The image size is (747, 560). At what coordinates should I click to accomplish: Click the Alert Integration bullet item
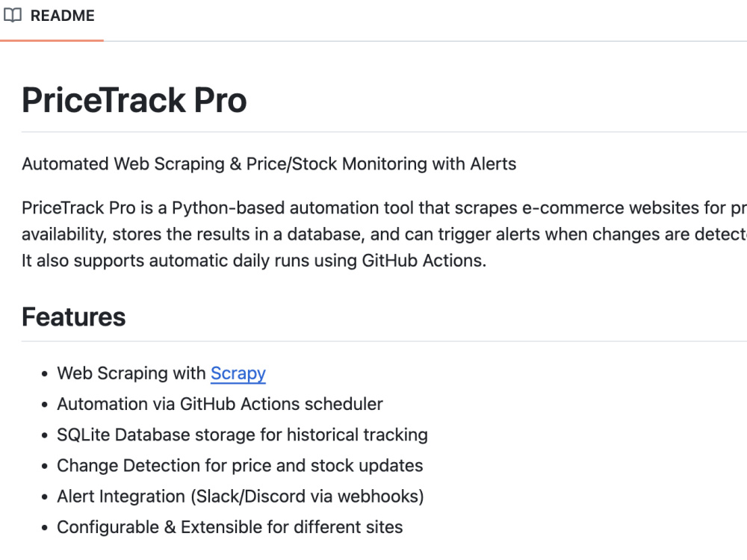(x=241, y=497)
